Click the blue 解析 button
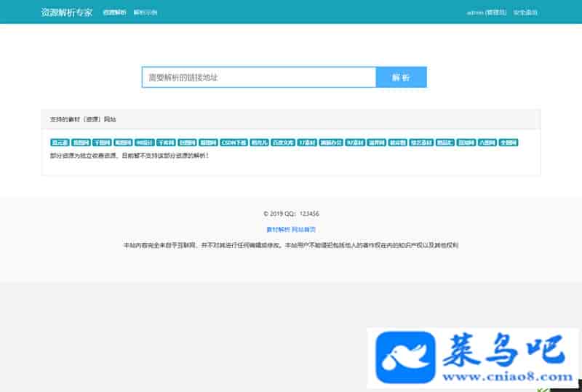Image resolution: width=582 pixels, height=392 pixels. click(x=402, y=77)
